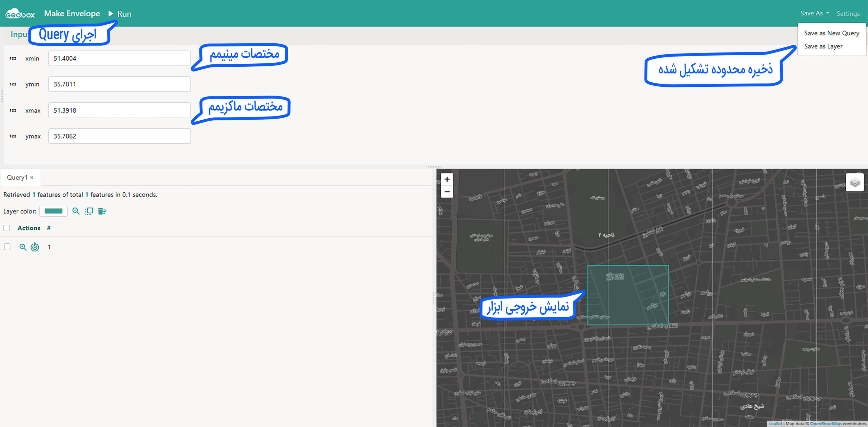Zoom in the map with plus button
This screenshot has height=427, width=868.
[447, 179]
